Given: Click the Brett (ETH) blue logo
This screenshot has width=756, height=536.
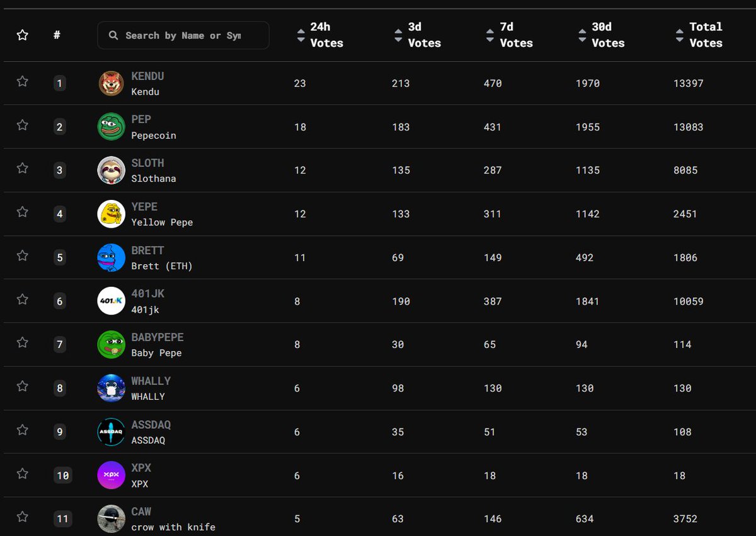Looking at the screenshot, I should point(111,257).
